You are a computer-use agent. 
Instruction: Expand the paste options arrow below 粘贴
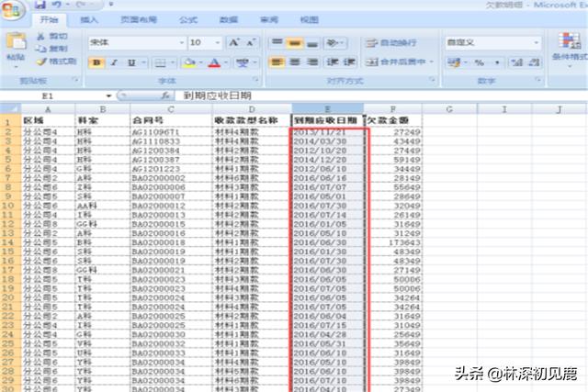pos(16,67)
